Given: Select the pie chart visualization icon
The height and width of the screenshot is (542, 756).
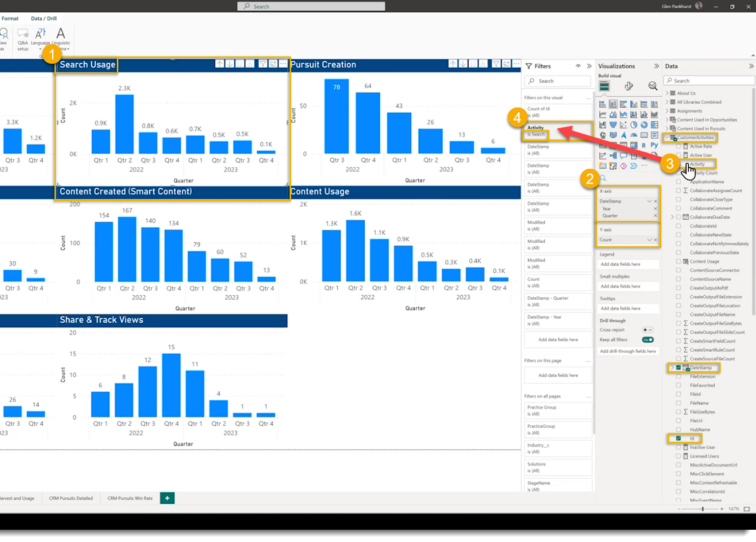Looking at the screenshot, I should (x=634, y=125).
